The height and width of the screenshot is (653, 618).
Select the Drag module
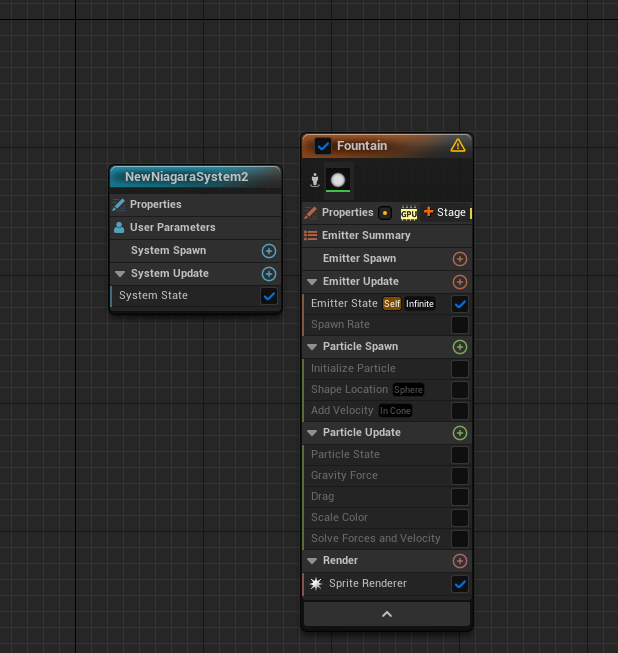coord(387,497)
